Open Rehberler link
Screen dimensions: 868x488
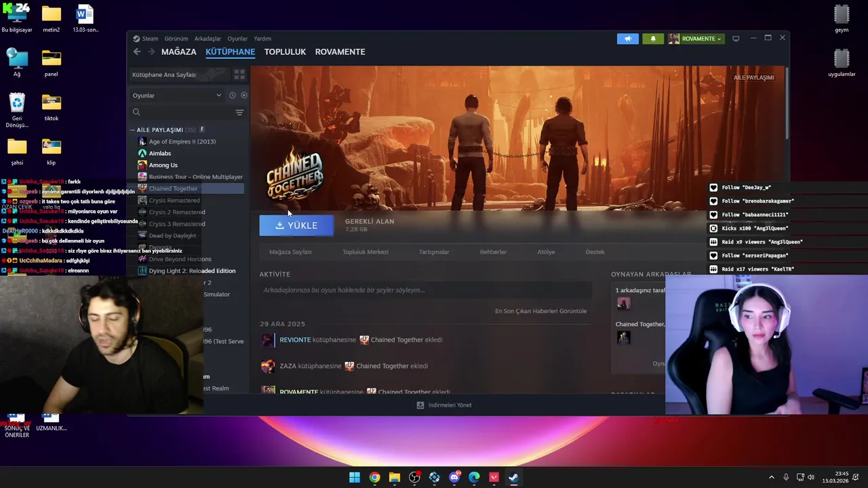[x=493, y=251]
